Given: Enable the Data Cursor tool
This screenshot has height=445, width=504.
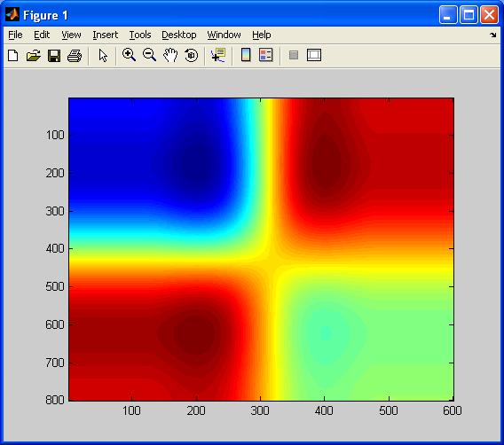Looking at the screenshot, I should 218,55.
